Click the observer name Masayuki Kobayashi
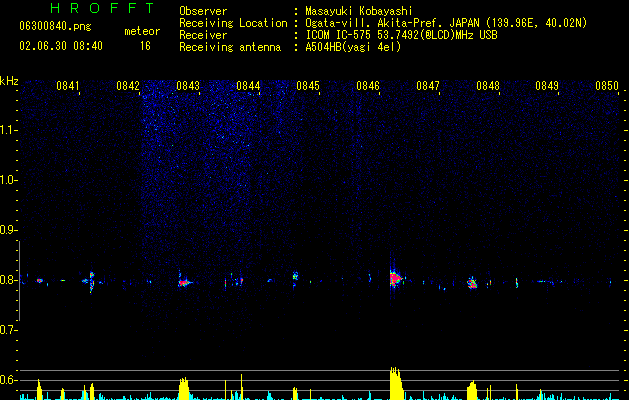Screen dimensions: 629x400 [x=359, y=11]
